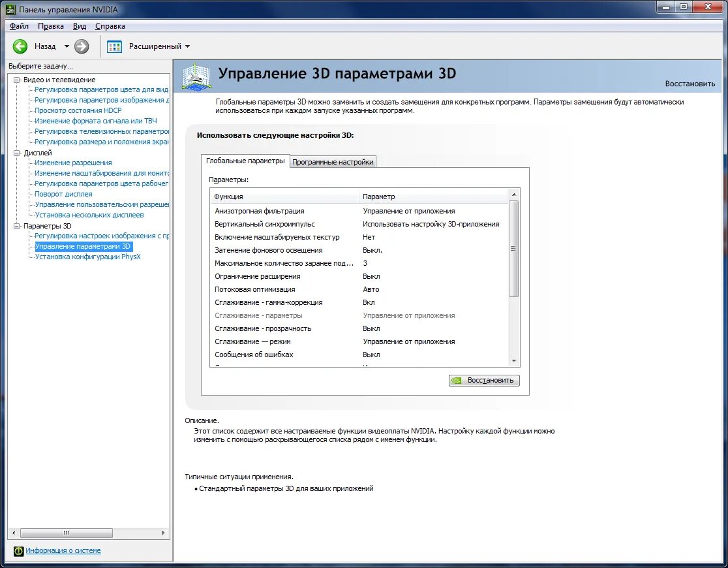This screenshot has height=568, width=728.
Task: Select Просмотр состояния HDCP in the tree
Action: (x=78, y=110)
